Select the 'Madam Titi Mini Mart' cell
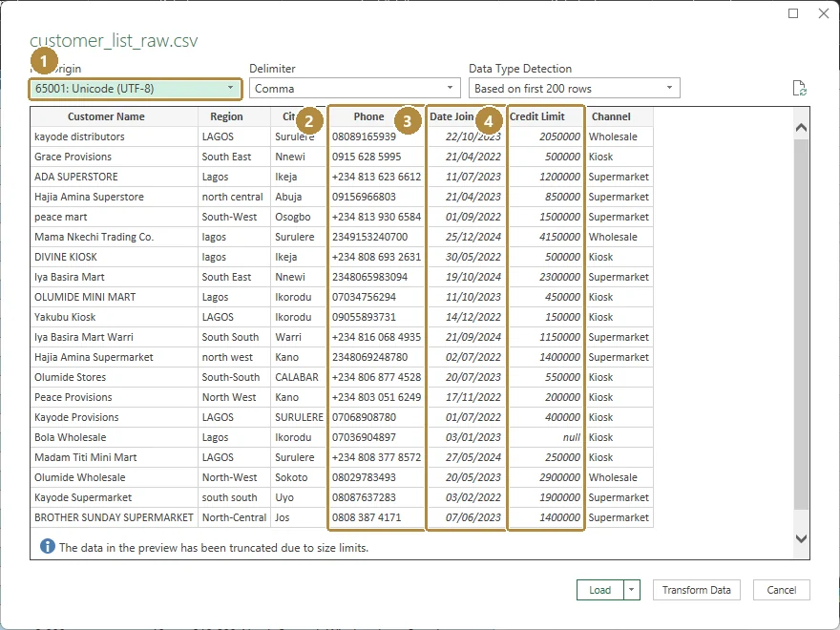This screenshot has width=840, height=630. point(115,457)
